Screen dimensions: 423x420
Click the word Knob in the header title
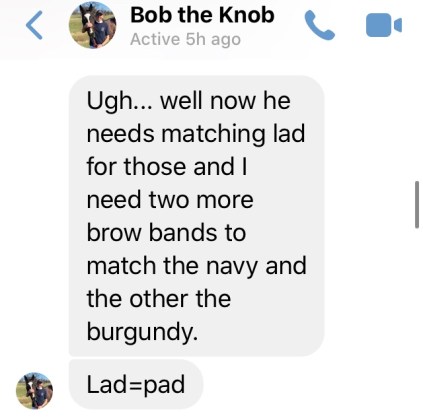(x=246, y=15)
